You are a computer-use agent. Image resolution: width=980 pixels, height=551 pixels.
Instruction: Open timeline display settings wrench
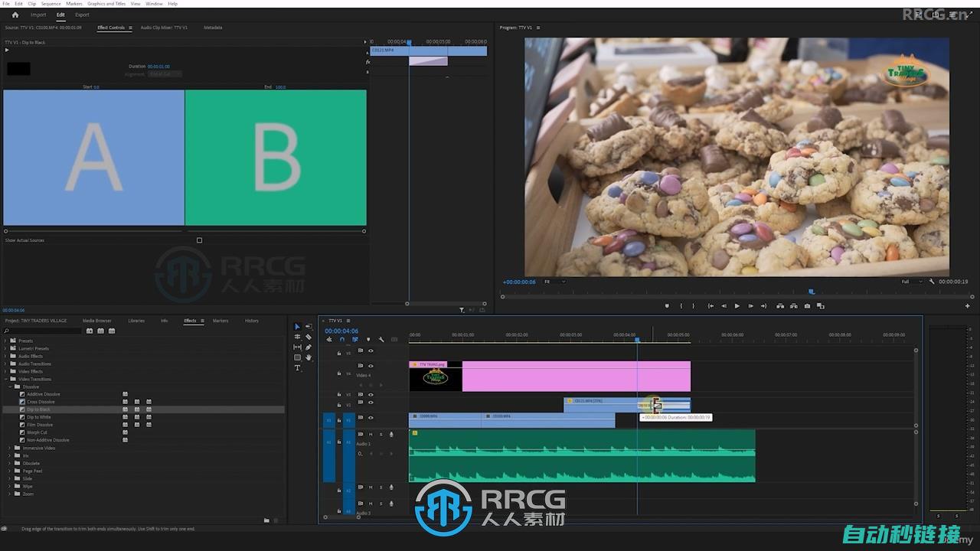pos(381,340)
